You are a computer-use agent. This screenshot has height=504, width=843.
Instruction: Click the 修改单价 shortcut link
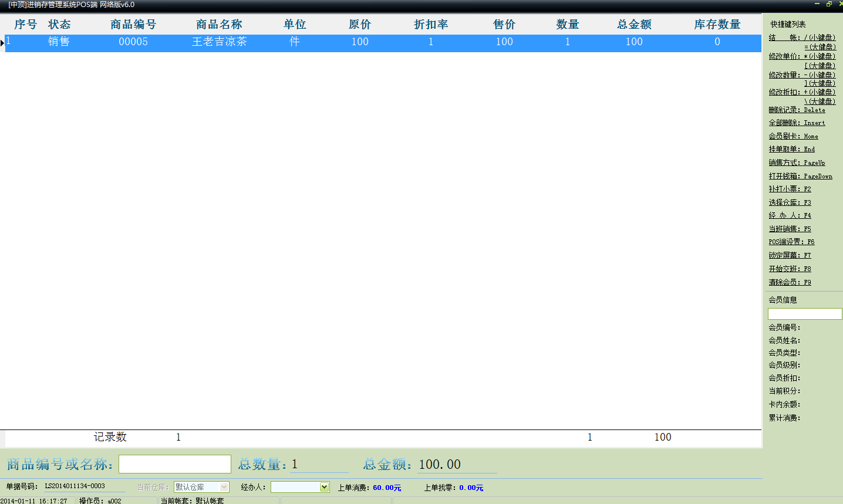point(802,56)
